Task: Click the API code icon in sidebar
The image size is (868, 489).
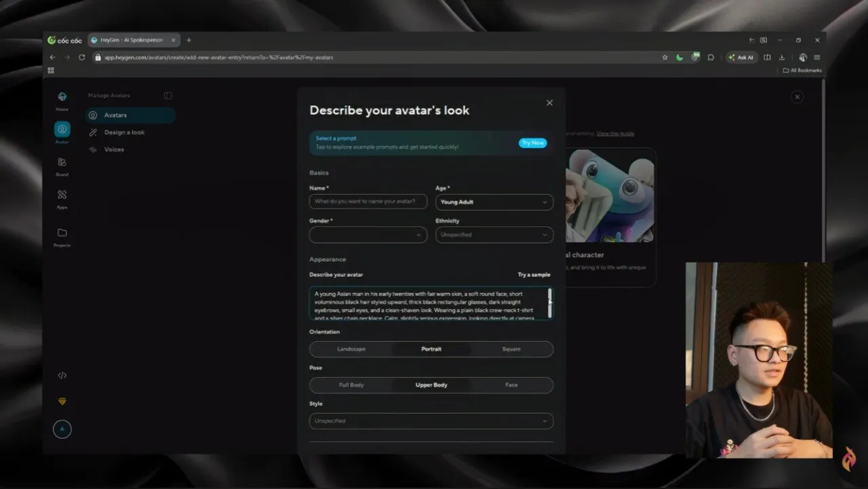Action: pyautogui.click(x=62, y=375)
